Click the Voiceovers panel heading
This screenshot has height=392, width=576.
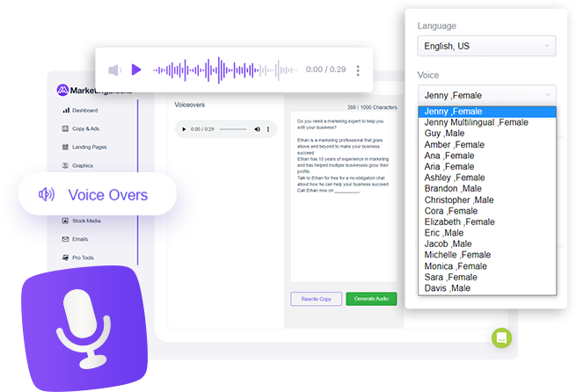click(190, 105)
